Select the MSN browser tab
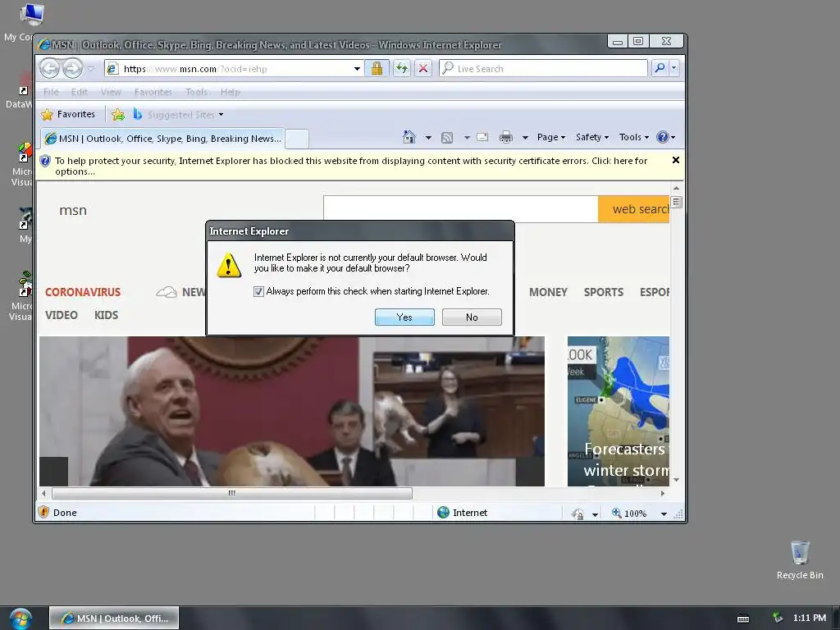The width and height of the screenshot is (840, 630). pos(163,139)
